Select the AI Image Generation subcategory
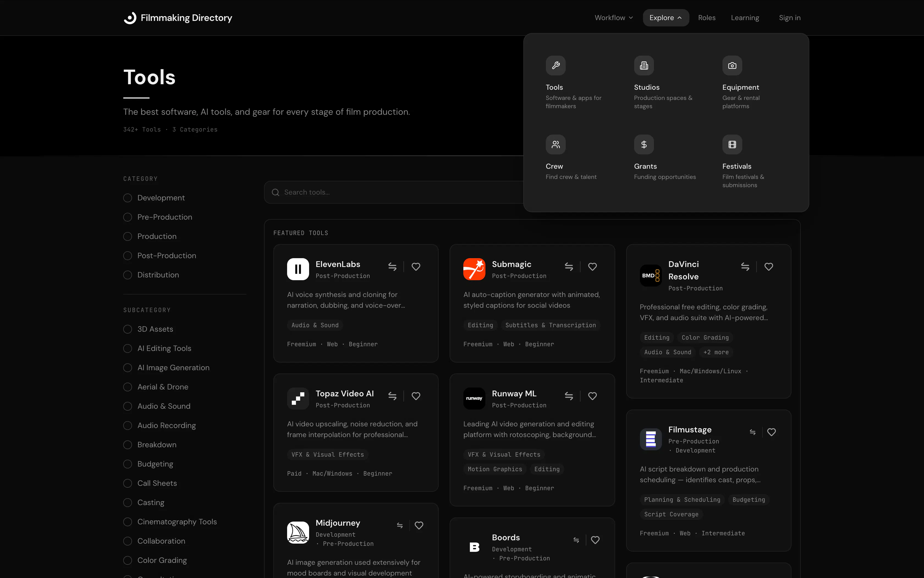Image resolution: width=924 pixels, height=578 pixels. [128, 368]
